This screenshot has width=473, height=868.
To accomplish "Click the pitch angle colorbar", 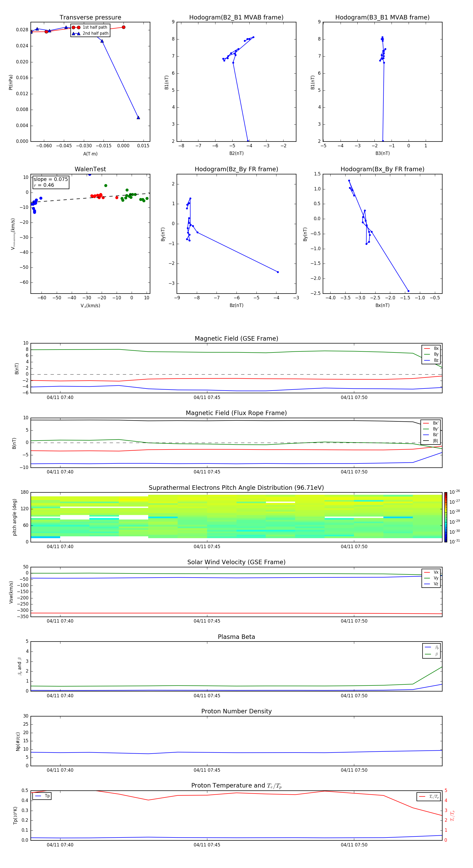I will (446, 517).
